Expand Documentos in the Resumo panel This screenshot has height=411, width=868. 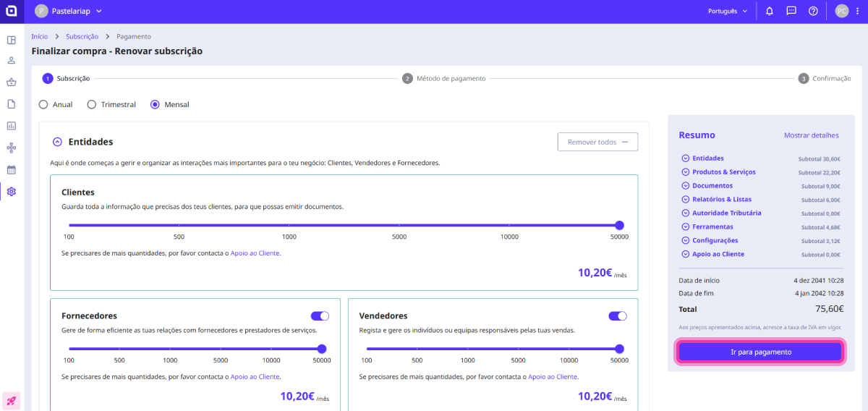click(x=685, y=186)
